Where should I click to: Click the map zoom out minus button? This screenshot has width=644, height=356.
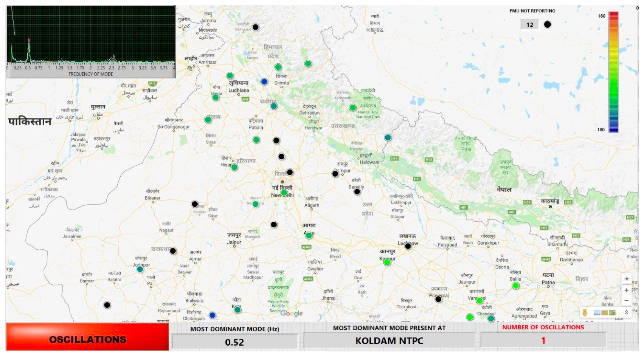[x=626, y=300]
